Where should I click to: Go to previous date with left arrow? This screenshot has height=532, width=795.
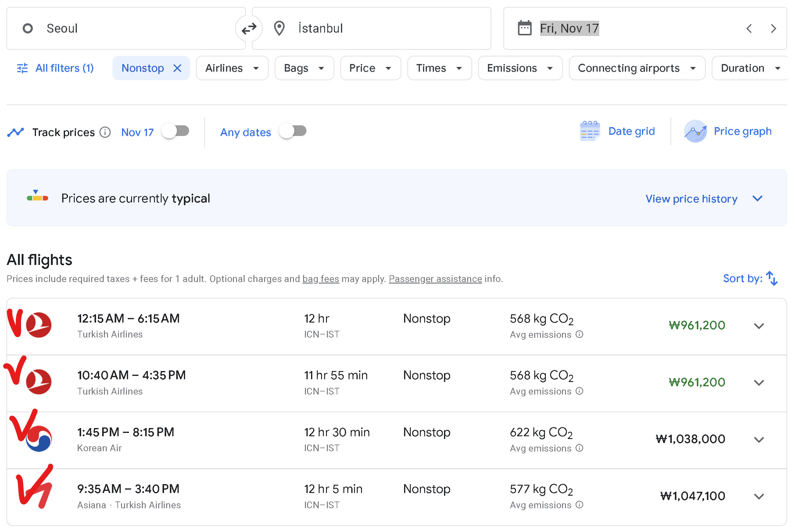749,28
